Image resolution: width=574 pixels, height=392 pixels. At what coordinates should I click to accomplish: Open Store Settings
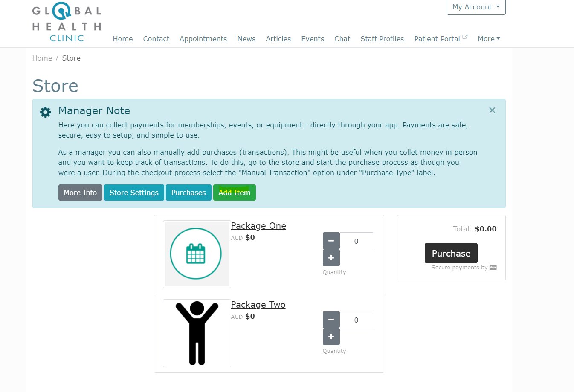pos(134,193)
